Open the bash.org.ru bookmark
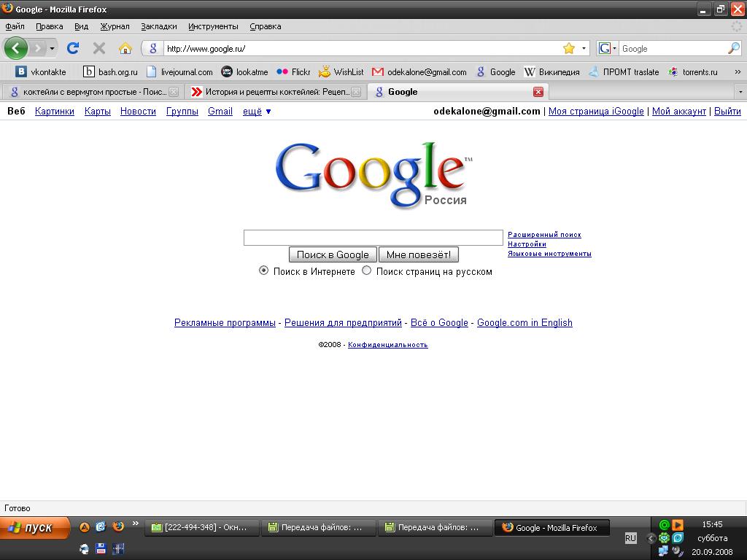 pos(111,72)
